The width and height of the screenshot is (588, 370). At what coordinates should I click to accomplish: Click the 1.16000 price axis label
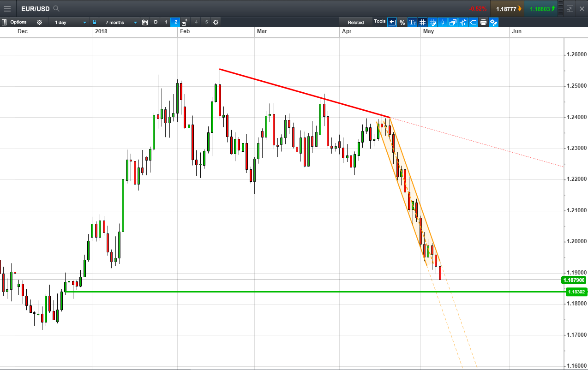(x=576, y=366)
